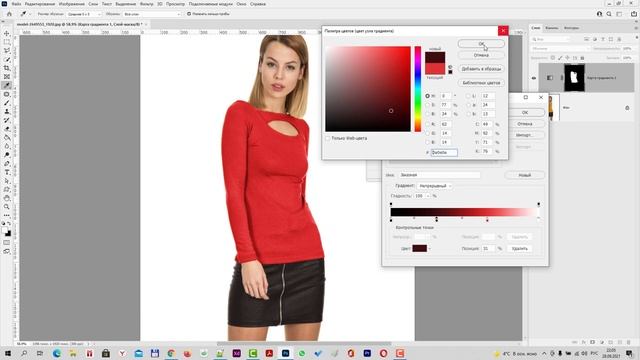Select the Rectangle shape tool
Viewport: 640px width, 360px height.
(x=7, y=190)
